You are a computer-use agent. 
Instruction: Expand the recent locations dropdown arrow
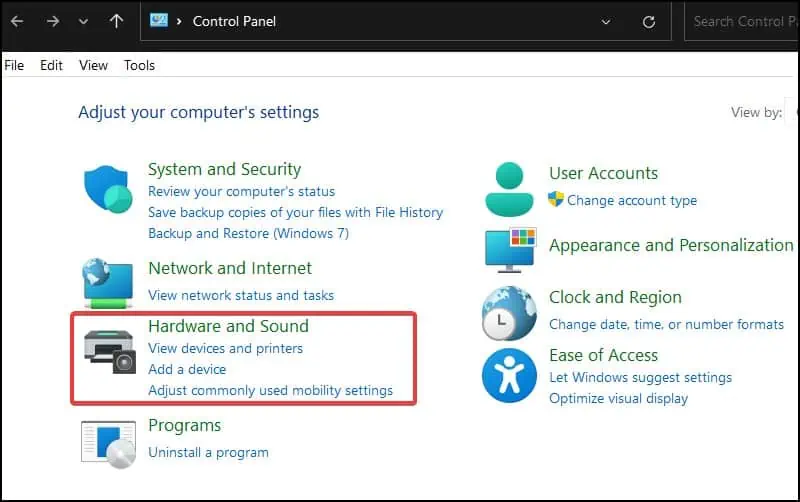click(84, 21)
